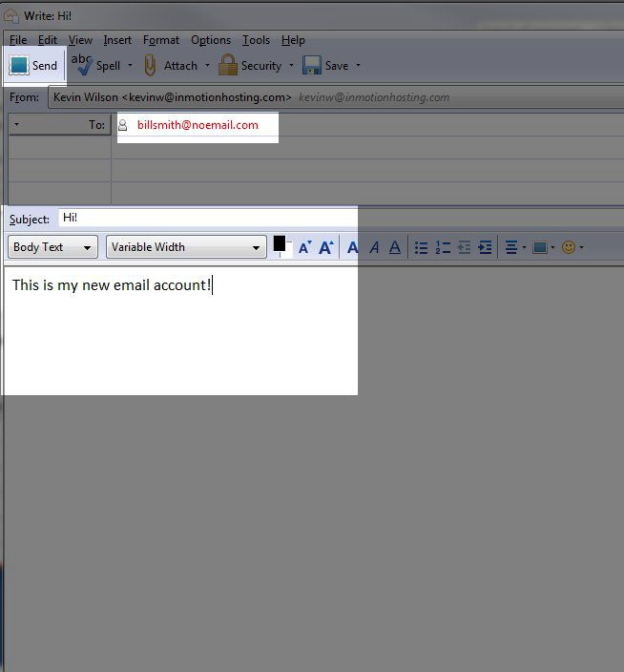This screenshot has height=672, width=624.
Task: Toggle underline text formatting
Action: [x=395, y=247]
